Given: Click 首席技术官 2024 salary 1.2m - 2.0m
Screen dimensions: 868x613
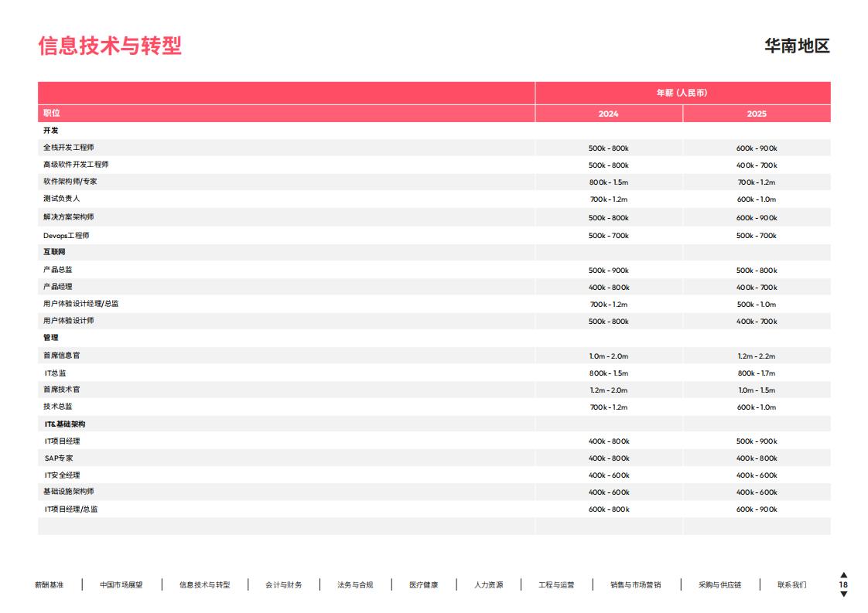Looking at the screenshot, I should click(609, 390).
